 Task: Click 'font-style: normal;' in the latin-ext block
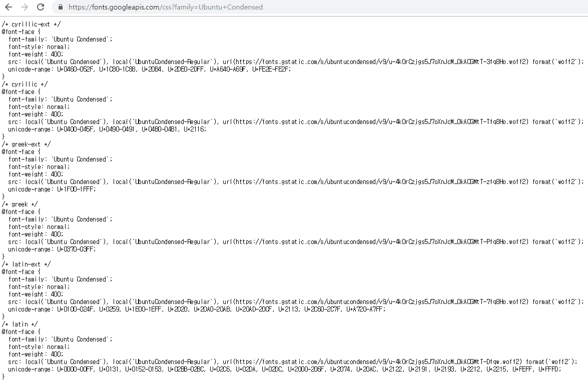pos(39,286)
